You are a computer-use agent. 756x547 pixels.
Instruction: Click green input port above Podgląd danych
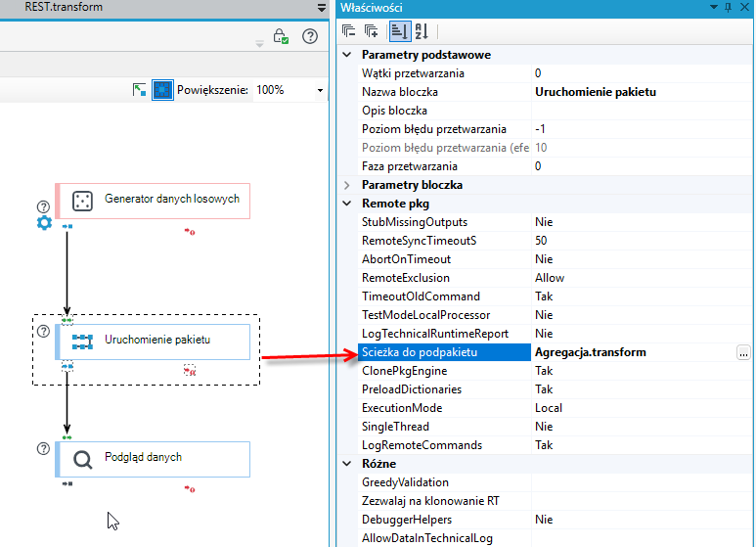click(x=67, y=437)
